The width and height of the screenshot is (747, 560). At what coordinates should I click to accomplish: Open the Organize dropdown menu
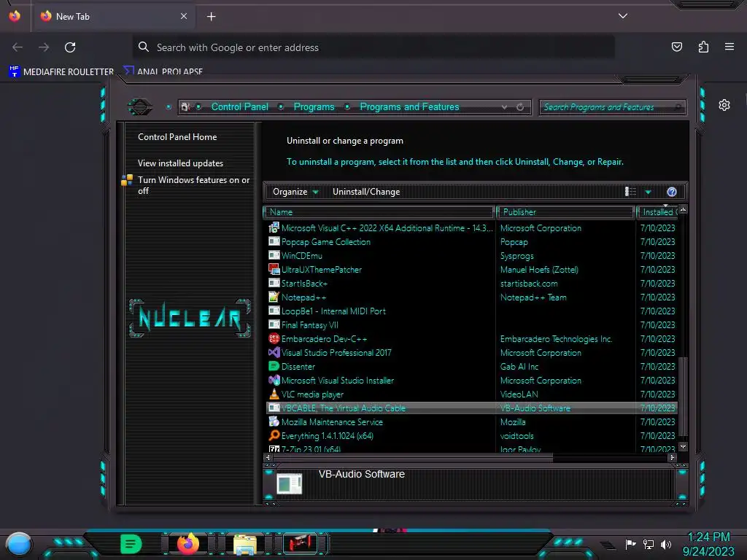point(295,192)
